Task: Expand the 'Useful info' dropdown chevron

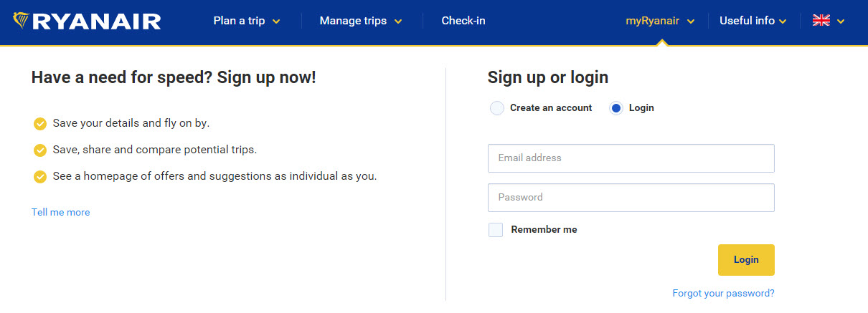Action: [x=783, y=21]
